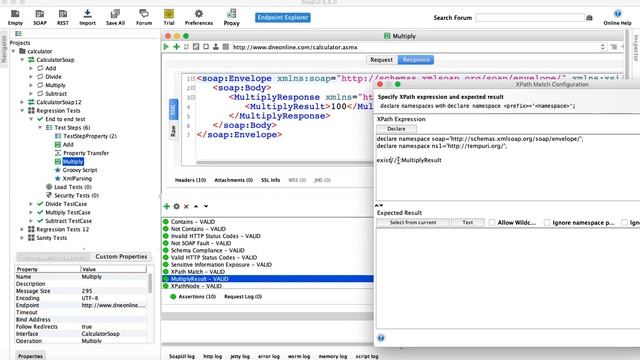Configure selected assertion with gear icon
The image size is (640, 360).
pos(176,206)
